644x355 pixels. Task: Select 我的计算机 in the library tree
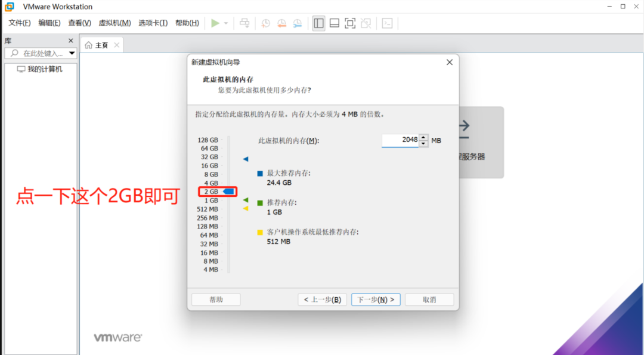(x=45, y=69)
